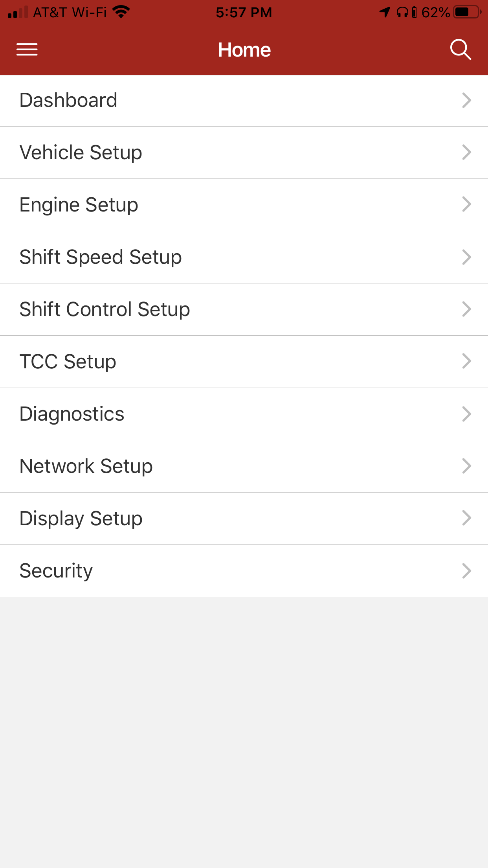Screen dimensions: 488x868
Task: Open Shift Control Setup menu item
Action: pos(105,309)
